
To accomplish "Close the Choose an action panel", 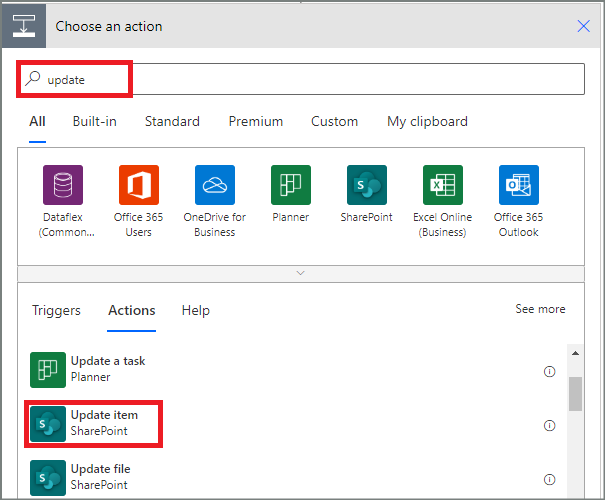I will coord(583,26).
